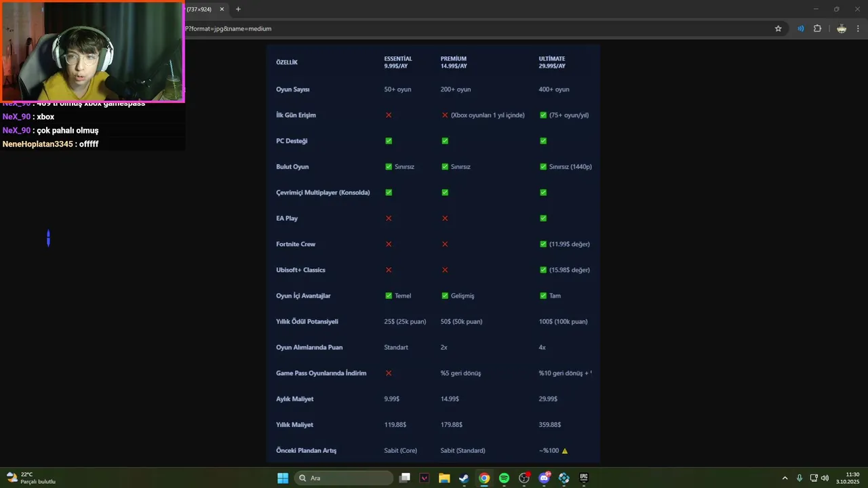
Task: Click chat message 'çok pahalı olmuş'
Action: point(68,130)
